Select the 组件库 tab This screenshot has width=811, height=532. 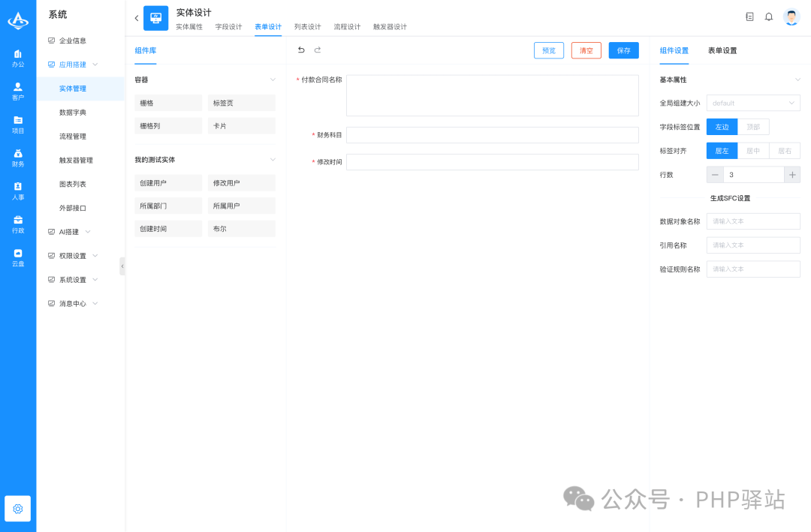tap(146, 51)
